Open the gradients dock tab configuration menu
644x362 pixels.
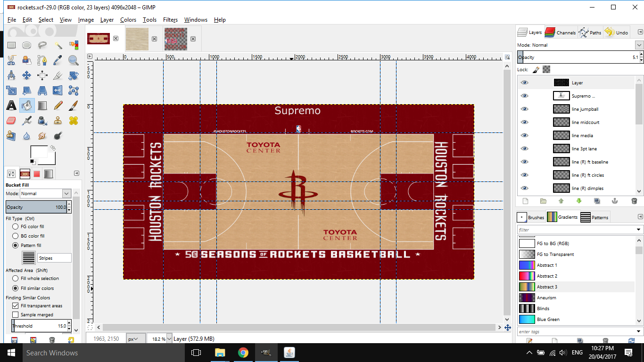(640, 217)
